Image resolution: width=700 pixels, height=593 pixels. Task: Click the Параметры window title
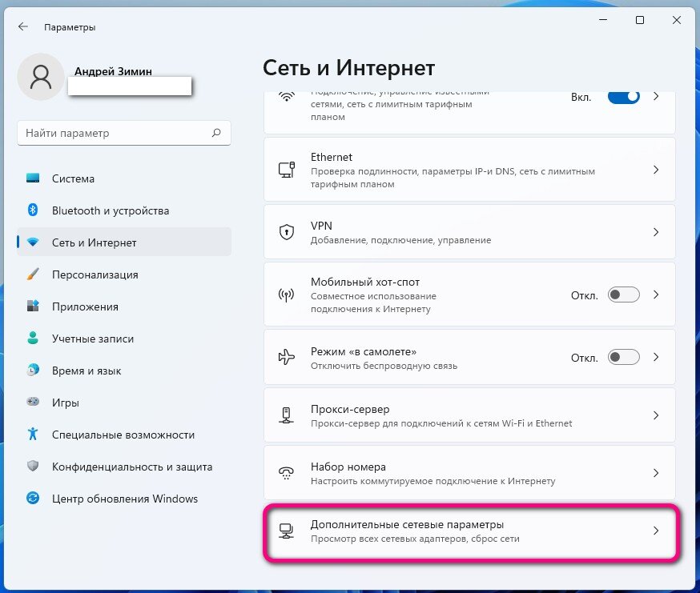[70, 27]
